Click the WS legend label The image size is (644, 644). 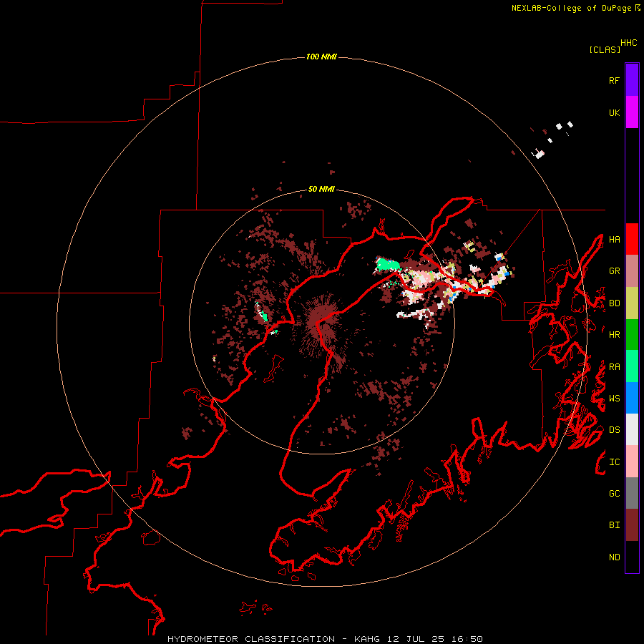(614, 399)
